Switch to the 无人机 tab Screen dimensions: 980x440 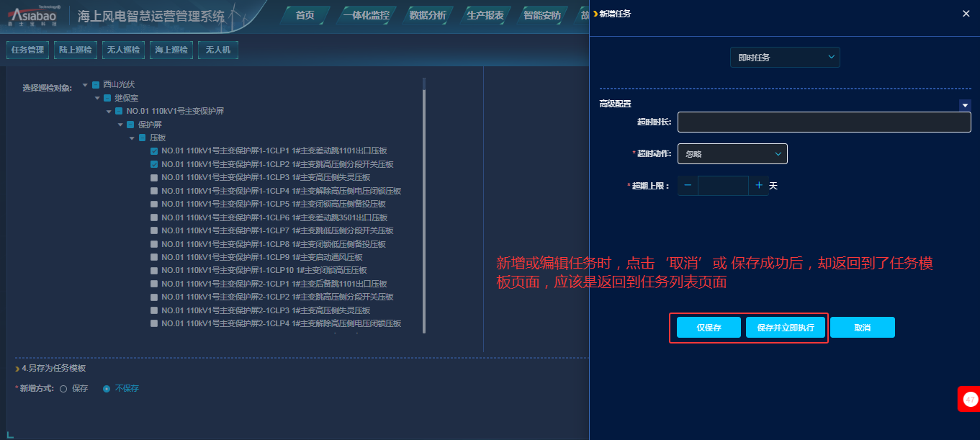pos(217,50)
